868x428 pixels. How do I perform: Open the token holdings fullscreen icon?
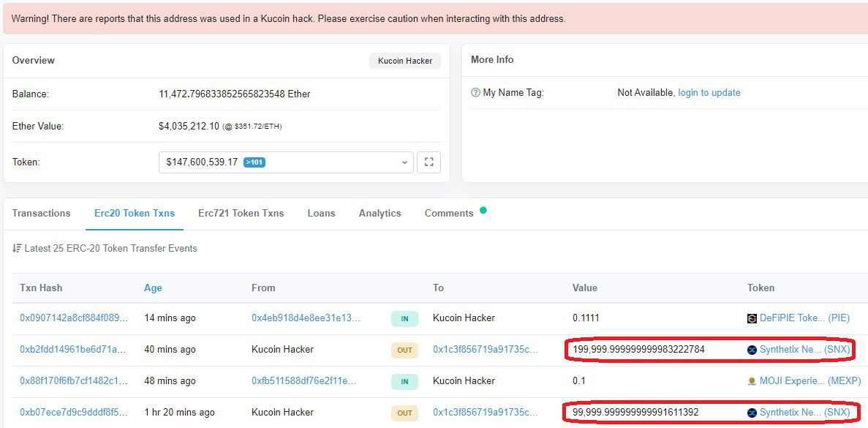[x=429, y=162]
